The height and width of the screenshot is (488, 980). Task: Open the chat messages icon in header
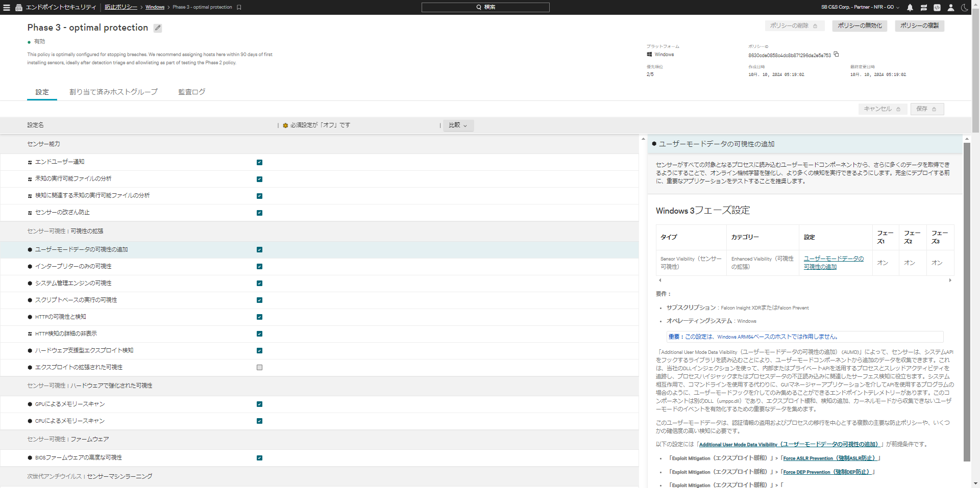pyautogui.click(x=924, y=7)
